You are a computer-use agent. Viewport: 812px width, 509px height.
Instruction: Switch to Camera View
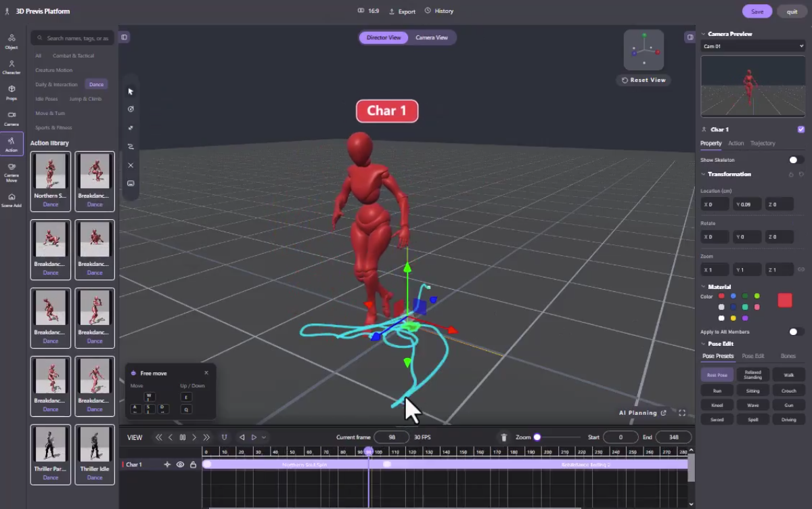(432, 37)
